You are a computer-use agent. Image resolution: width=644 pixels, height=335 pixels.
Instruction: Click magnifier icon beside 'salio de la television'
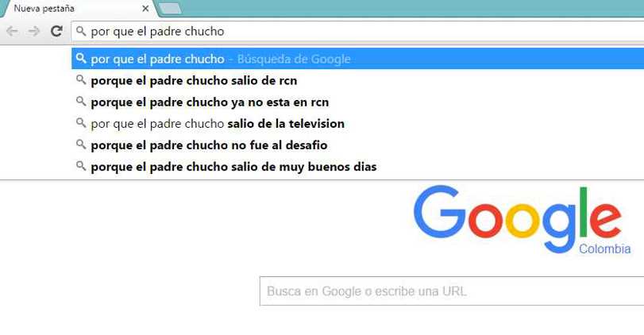pyautogui.click(x=81, y=122)
